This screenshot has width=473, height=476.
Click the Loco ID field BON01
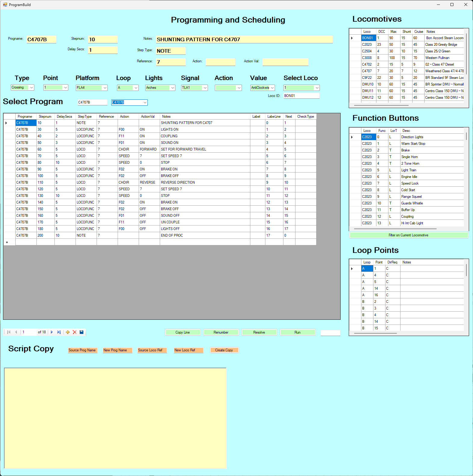tap(301, 96)
